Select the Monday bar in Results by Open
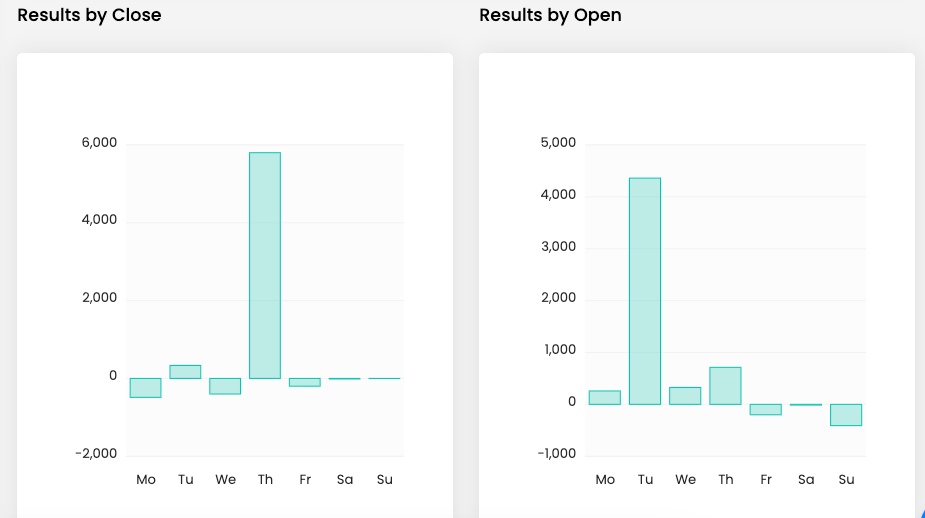 point(605,397)
